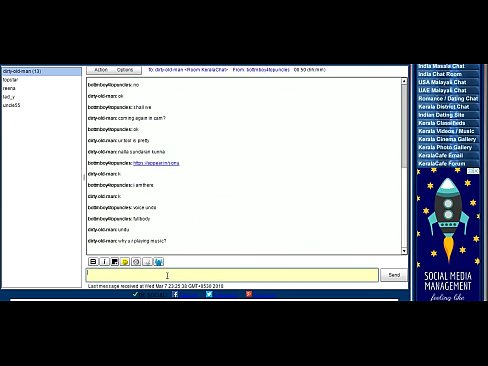Toggle bold text formatting icon
Viewport: 488px width, 366px height.
tap(93, 262)
